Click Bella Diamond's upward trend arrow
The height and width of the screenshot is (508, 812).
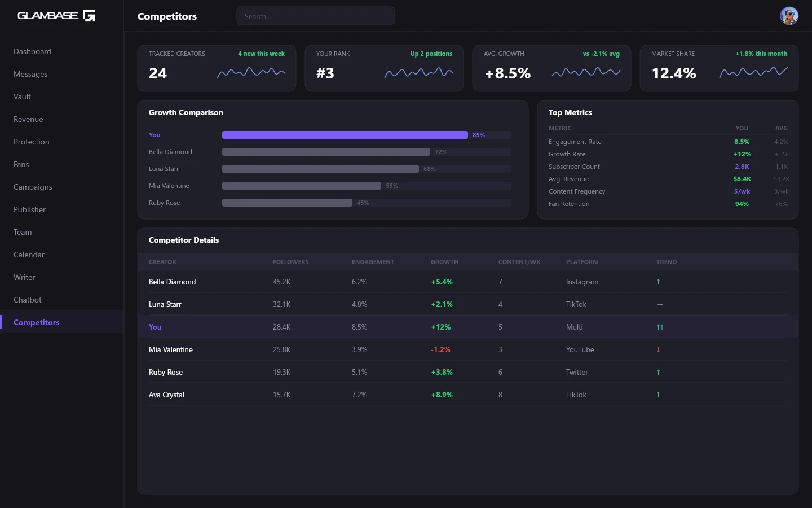click(658, 282)
